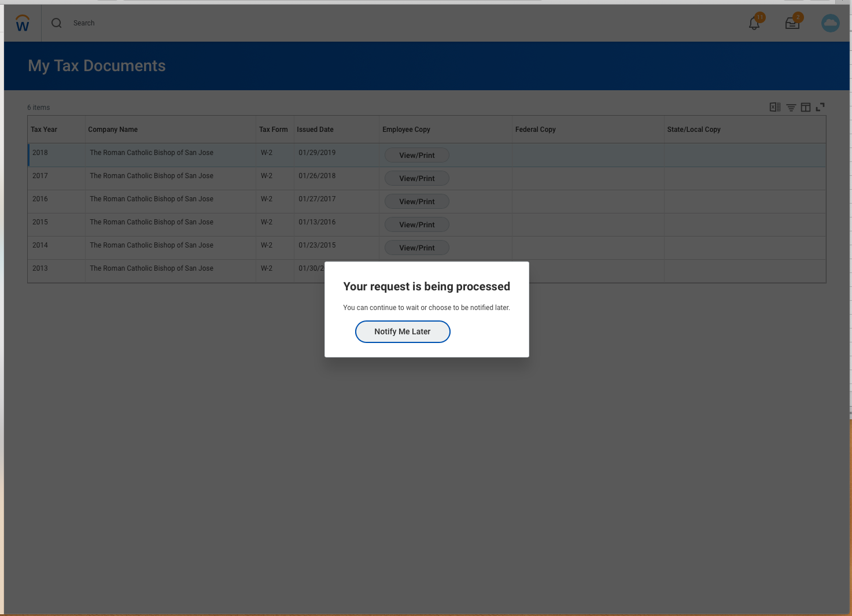Click issued date 01/26/2018
The width and height of the screenshot is (852, 616).
tap(317, 176)
